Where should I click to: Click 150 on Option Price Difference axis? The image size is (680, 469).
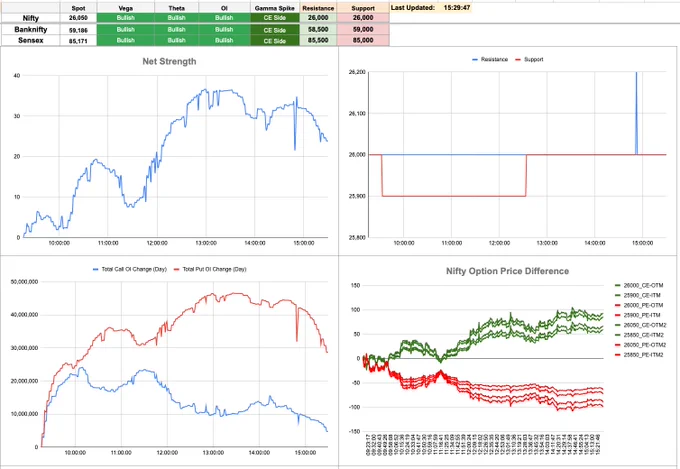coord(356,285)
